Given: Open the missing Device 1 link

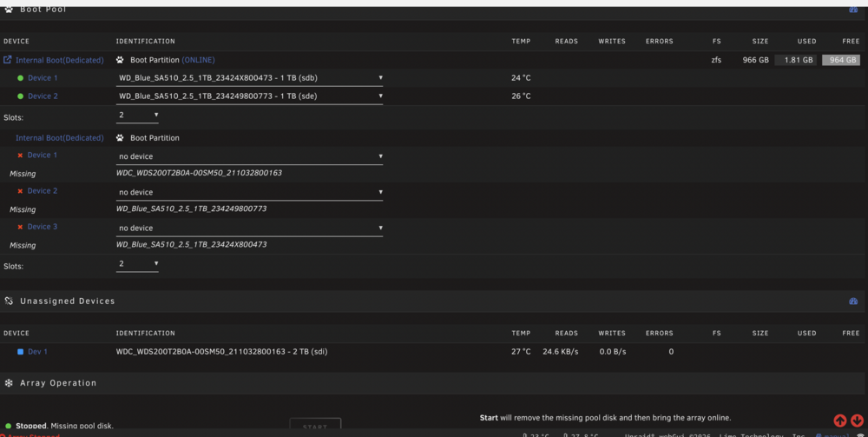Looking at the screenshot, I should [43, 156].
